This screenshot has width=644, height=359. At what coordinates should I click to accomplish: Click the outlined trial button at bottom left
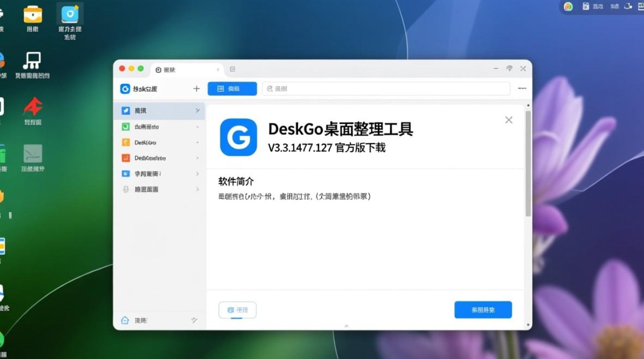(x=237, y=310)
